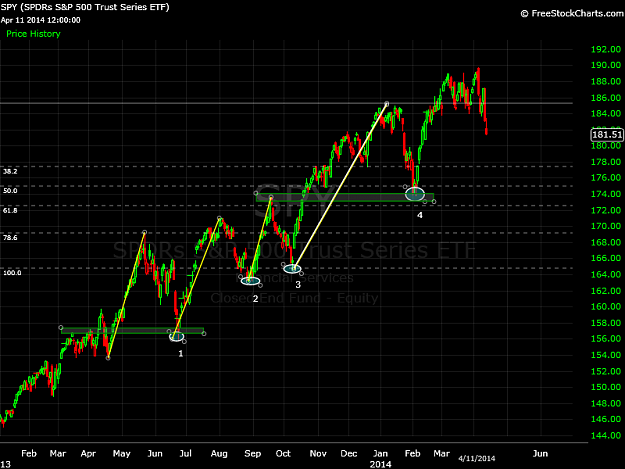
Task: Click the Nov time axis label
Action: click(x=318, y=453)
